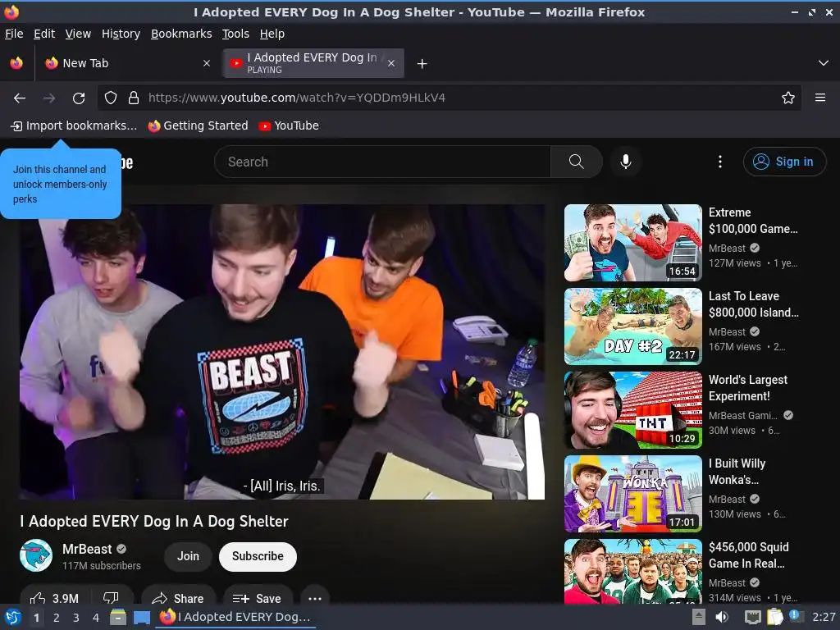Open the Bookmarks menu
The height and width of the screenshot is (630, 840).
pyautogui.click(x=181, y=34)
